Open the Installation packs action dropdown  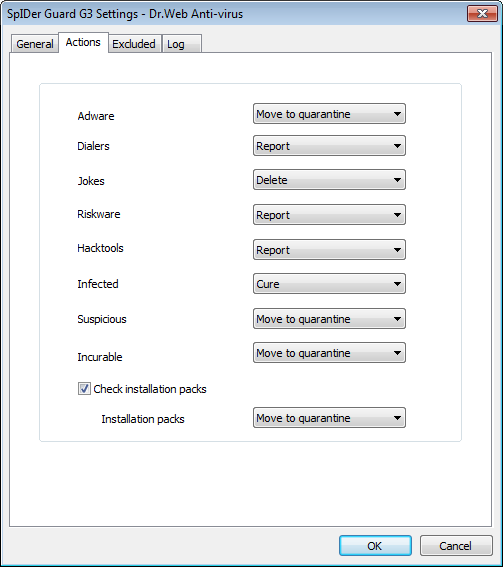coord(329,418)
